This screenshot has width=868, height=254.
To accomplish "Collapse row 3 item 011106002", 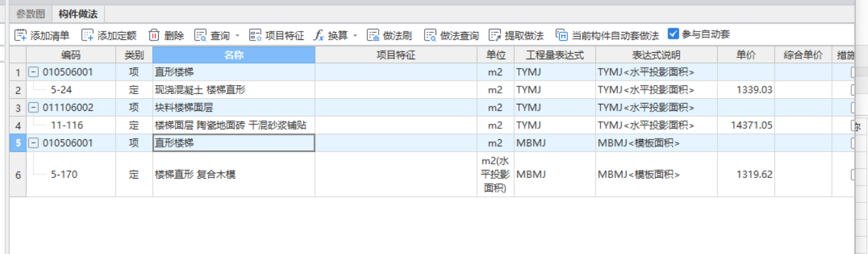I will click(34, 108).
